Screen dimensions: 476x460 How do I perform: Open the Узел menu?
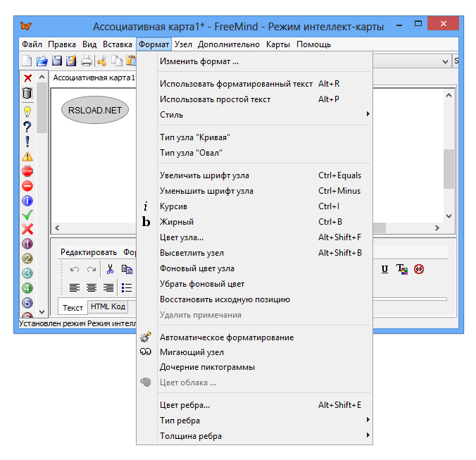(183, 44)
